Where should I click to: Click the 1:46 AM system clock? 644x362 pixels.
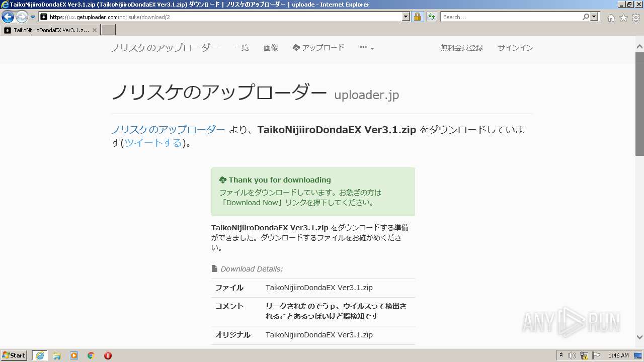tap(618, 355)
